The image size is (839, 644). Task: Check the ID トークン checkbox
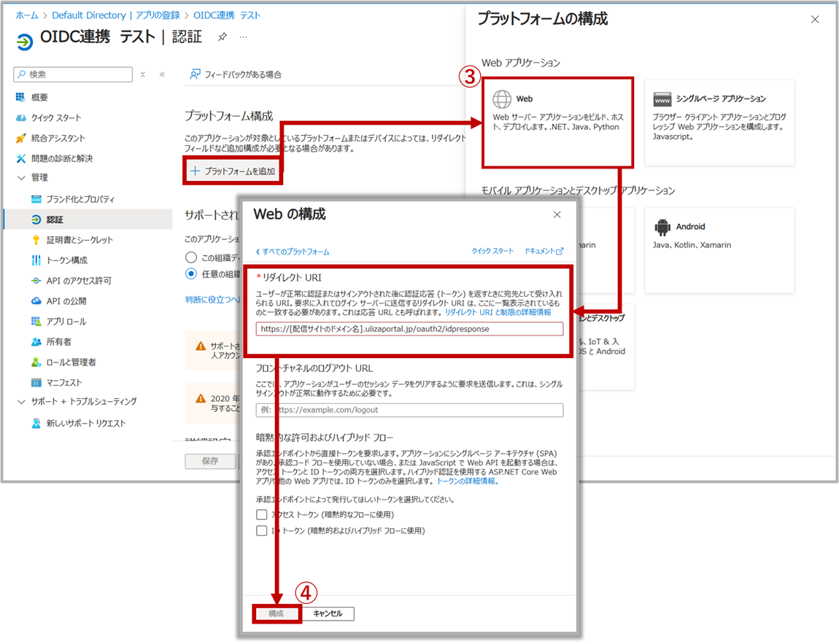(262, 531)
